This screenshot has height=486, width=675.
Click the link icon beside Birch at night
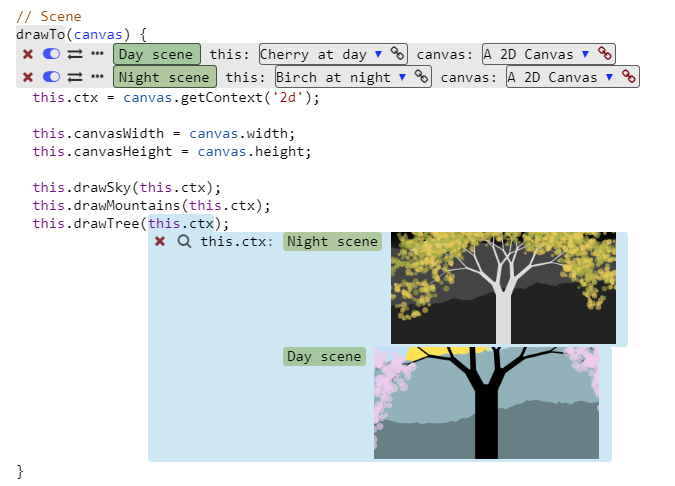pyautogui.click(x=421, y=77)
